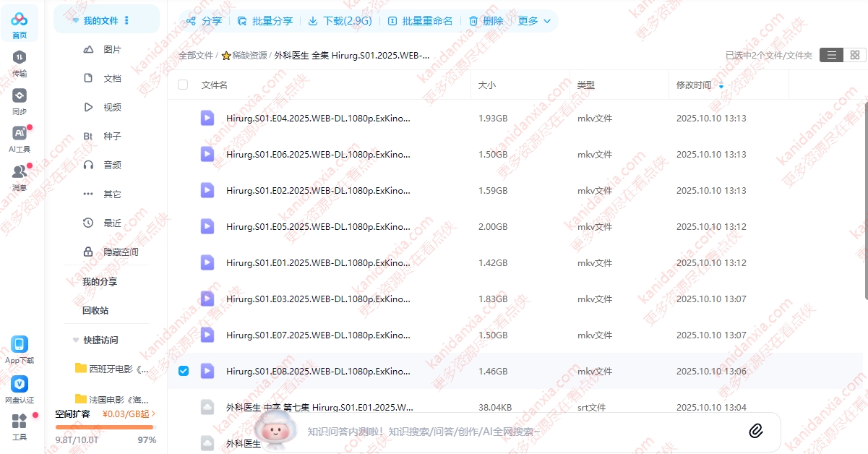Click the storage usage progress bar
The height and width of the screenshot is (454, 868).
point(105,427)
